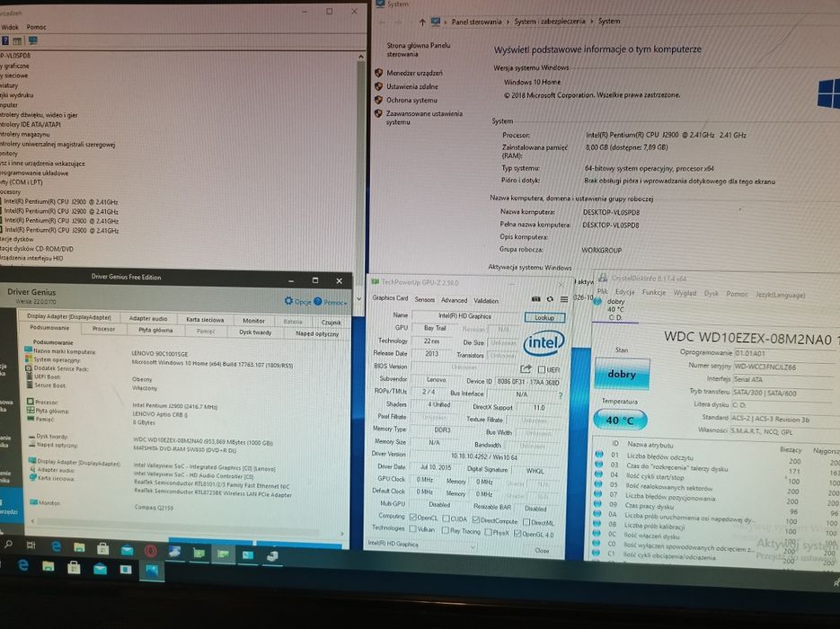The image size is (840, 629).
Task: Click the Photos app icon in the bottom taskbar
Action: click(152, 571)
